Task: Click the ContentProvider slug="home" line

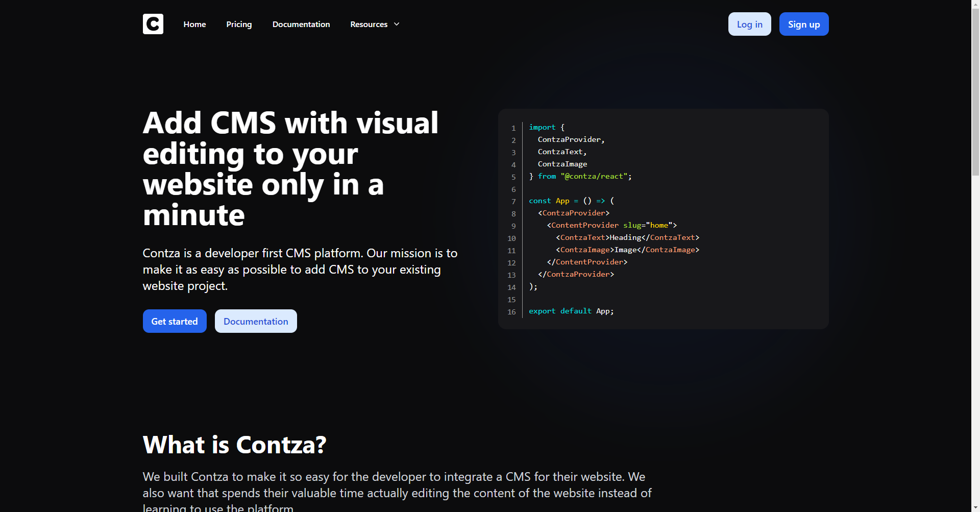Action: point(612,225)
